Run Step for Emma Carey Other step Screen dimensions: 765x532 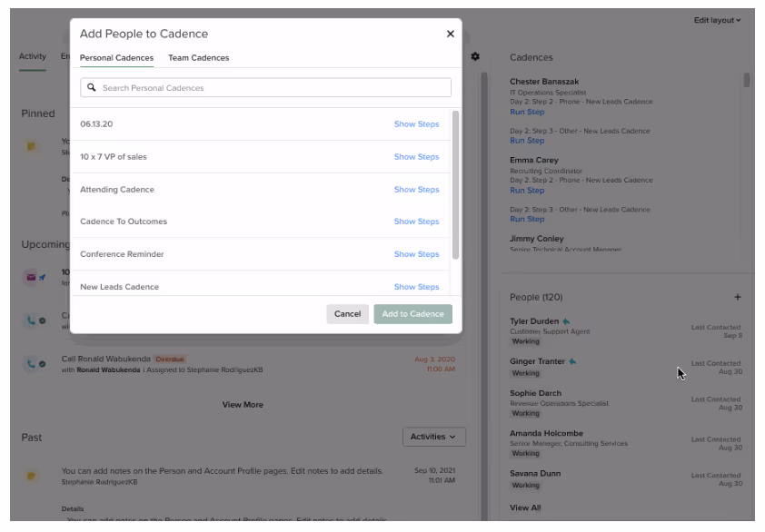[527, 219]
